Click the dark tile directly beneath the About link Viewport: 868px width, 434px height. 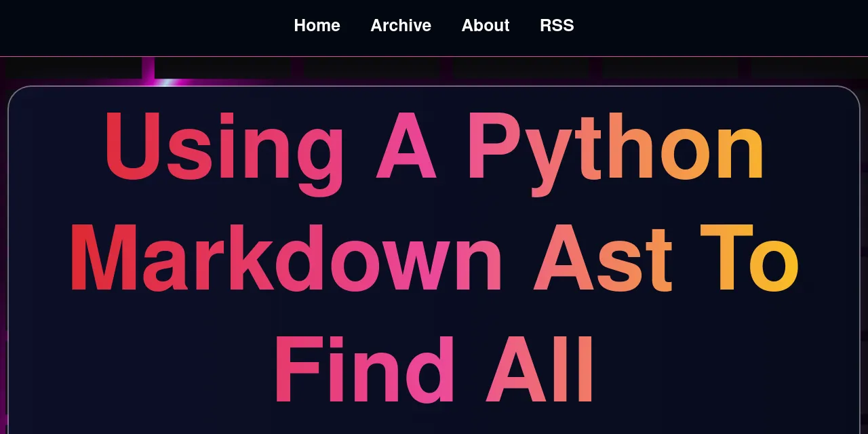521,68
